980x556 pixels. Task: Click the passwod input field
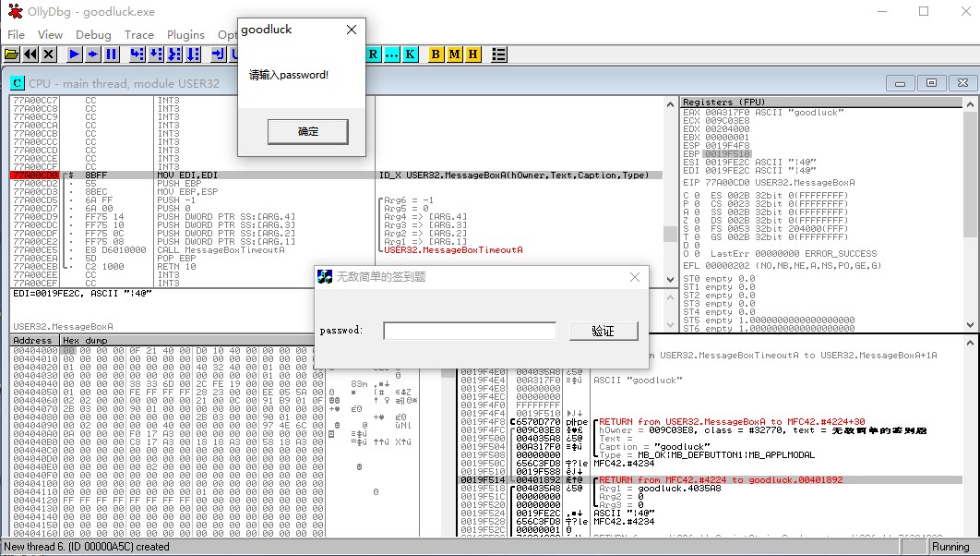point(470,331)
